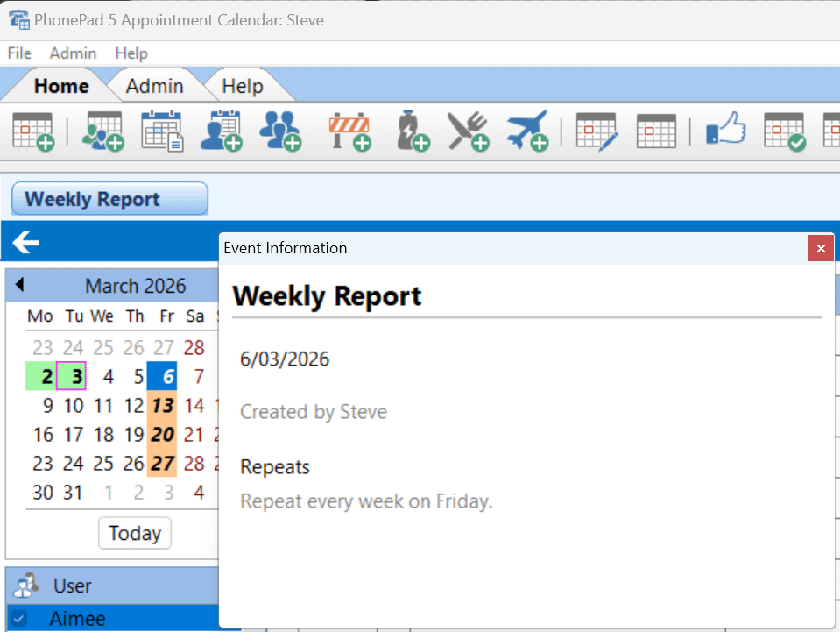Click the Today button

[x=135, y=533]
